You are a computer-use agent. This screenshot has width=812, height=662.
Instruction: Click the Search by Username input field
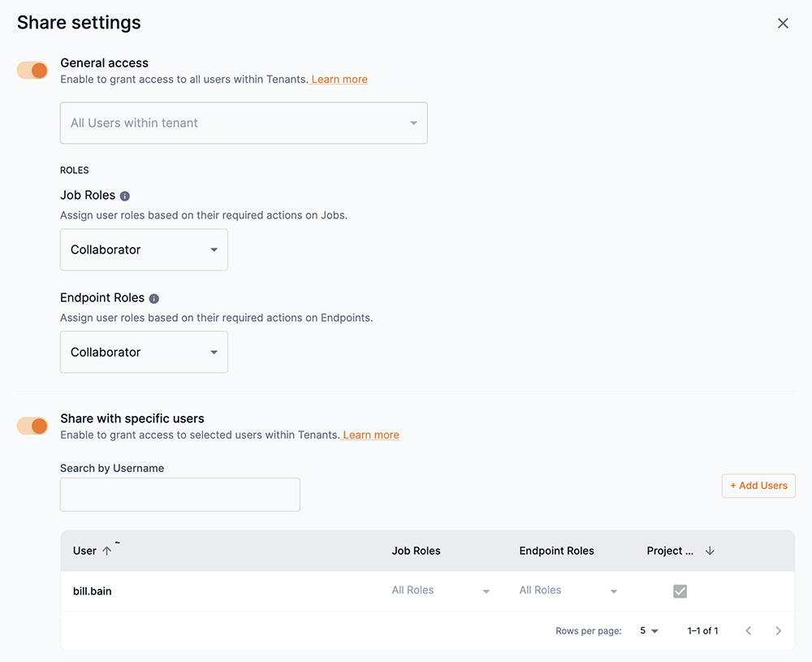coord(179,494)
